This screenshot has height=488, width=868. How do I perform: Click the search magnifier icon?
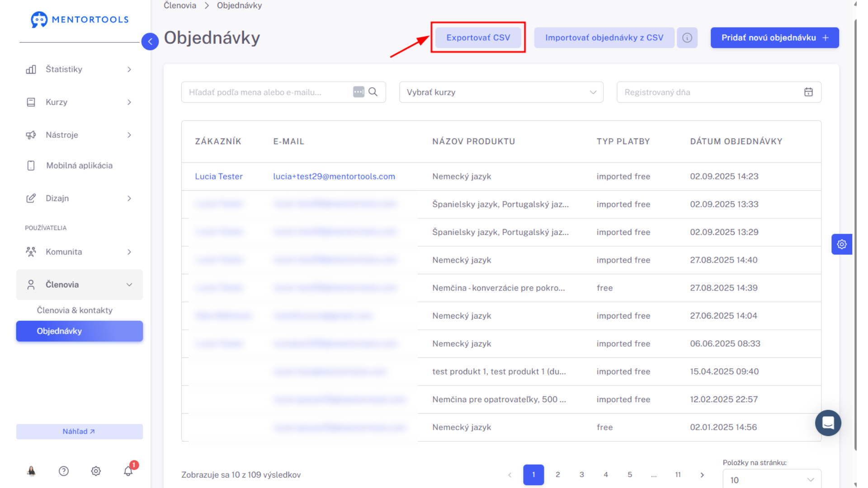tap(373, 92)
